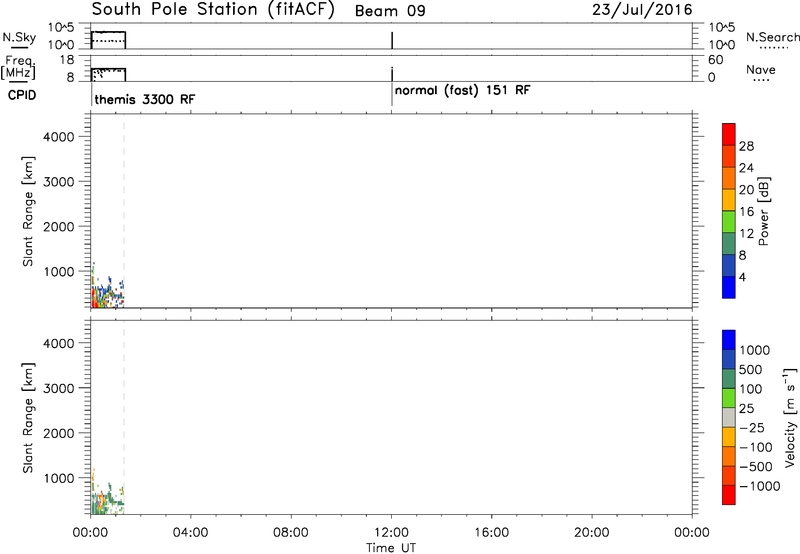Image resolution: width=800 pixels, height=554 pixels.
Task: Click the "Time UT" axis label
Action: pyautogui.click(x=391, y=548)
